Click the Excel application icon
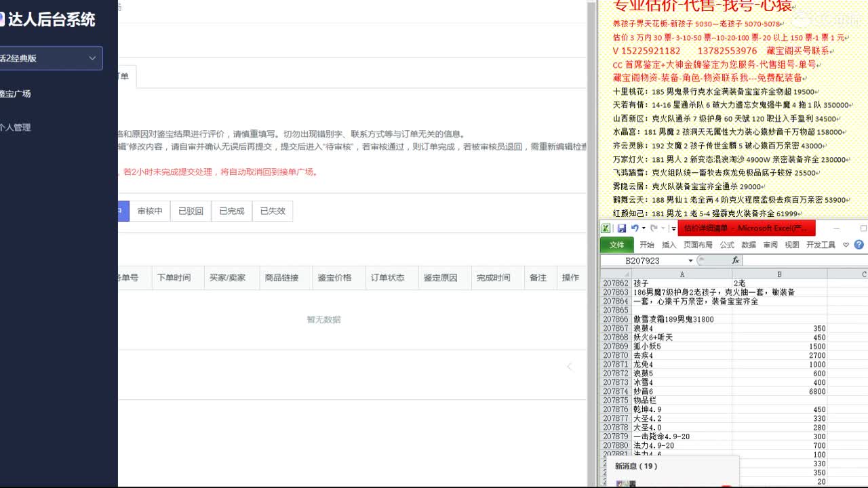 coord(606,228)
